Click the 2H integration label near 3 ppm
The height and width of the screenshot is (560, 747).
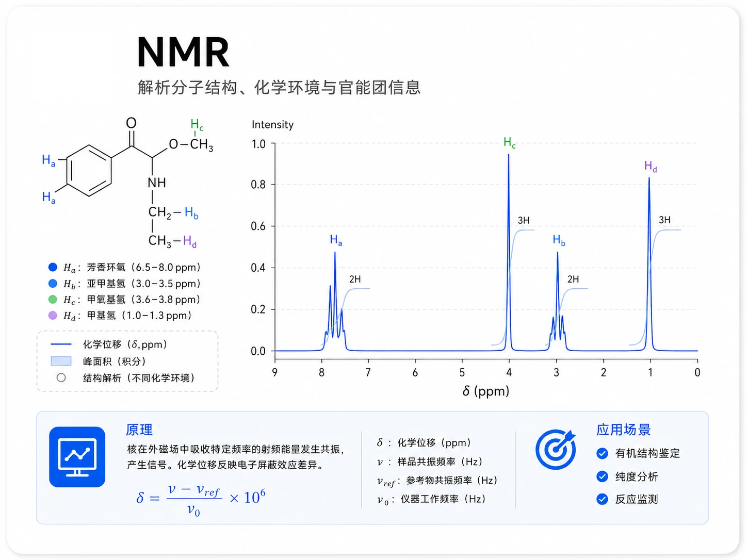coord(573,279)
